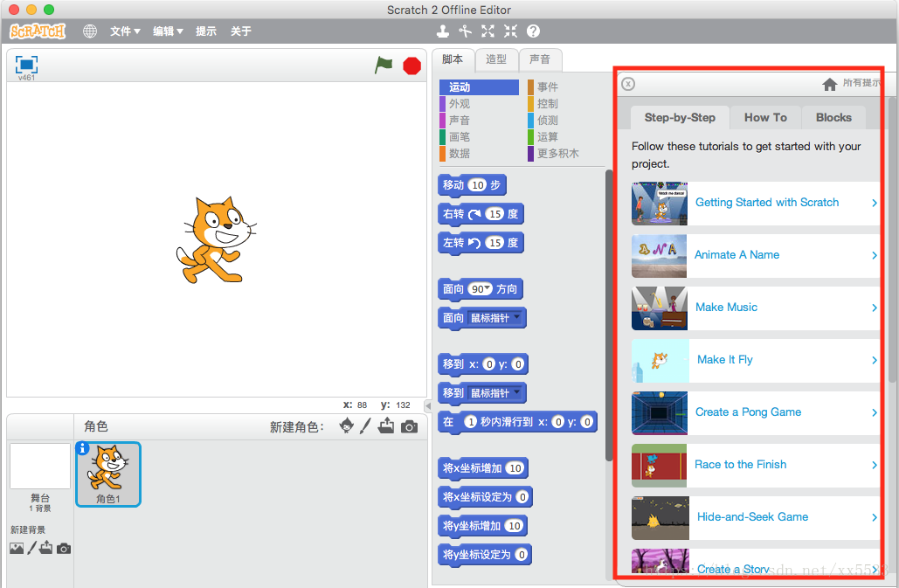Select the 运动 block category
The width and height of the screenshot is (899, 588).
480,87
